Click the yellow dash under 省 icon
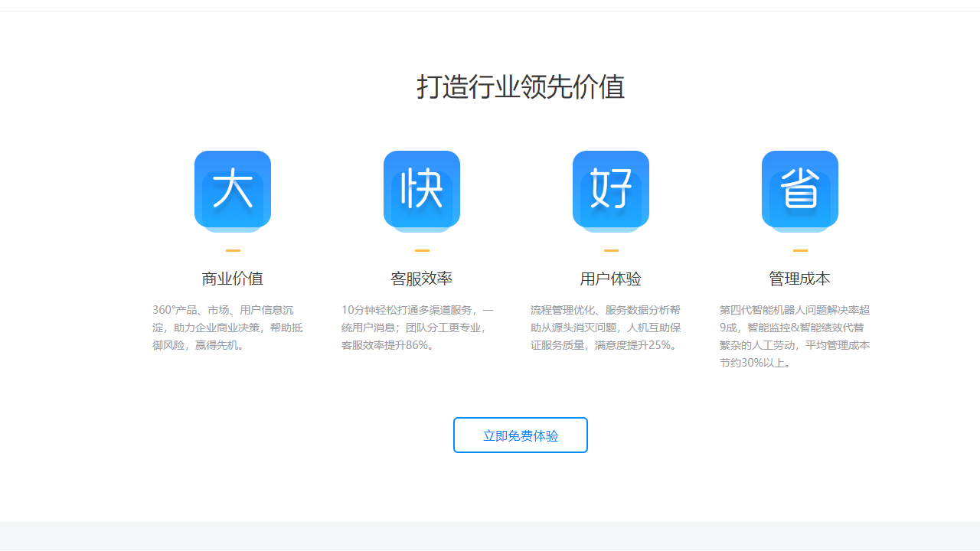 click(x=800, y=250)
